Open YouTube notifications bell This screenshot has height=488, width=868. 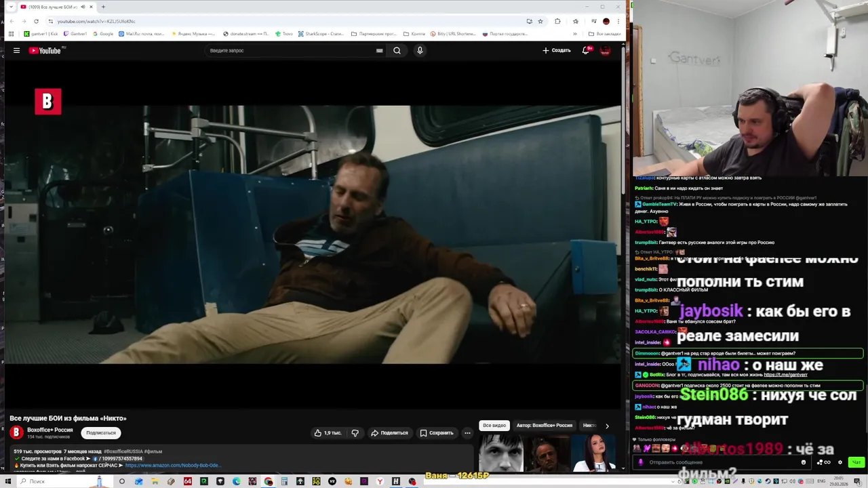point(585,50)
